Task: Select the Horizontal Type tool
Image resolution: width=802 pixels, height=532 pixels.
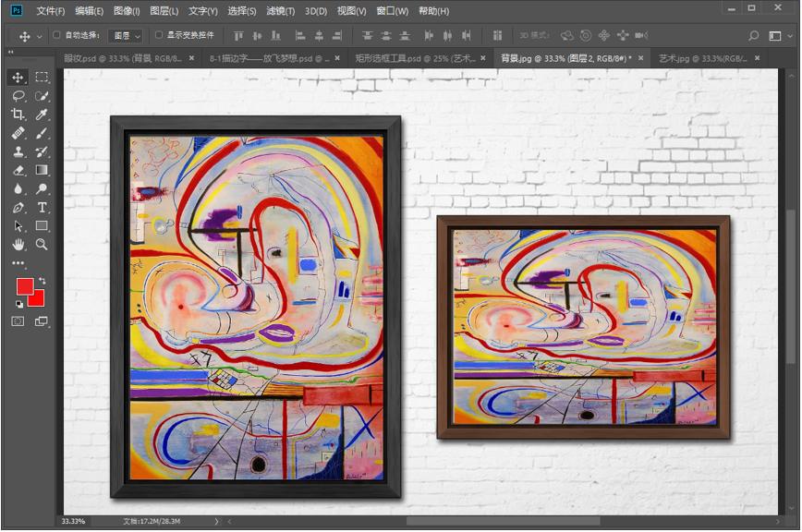Action: (42, 208)
